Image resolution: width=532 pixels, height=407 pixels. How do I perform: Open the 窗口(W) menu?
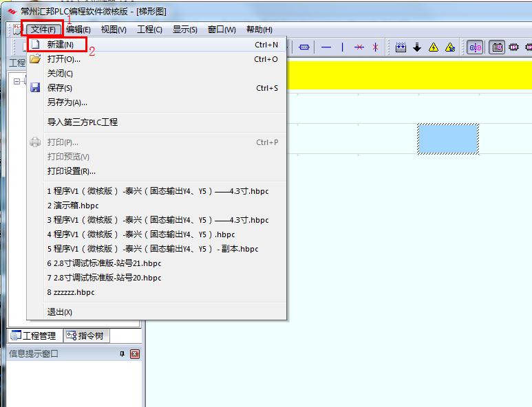point(222,30)
